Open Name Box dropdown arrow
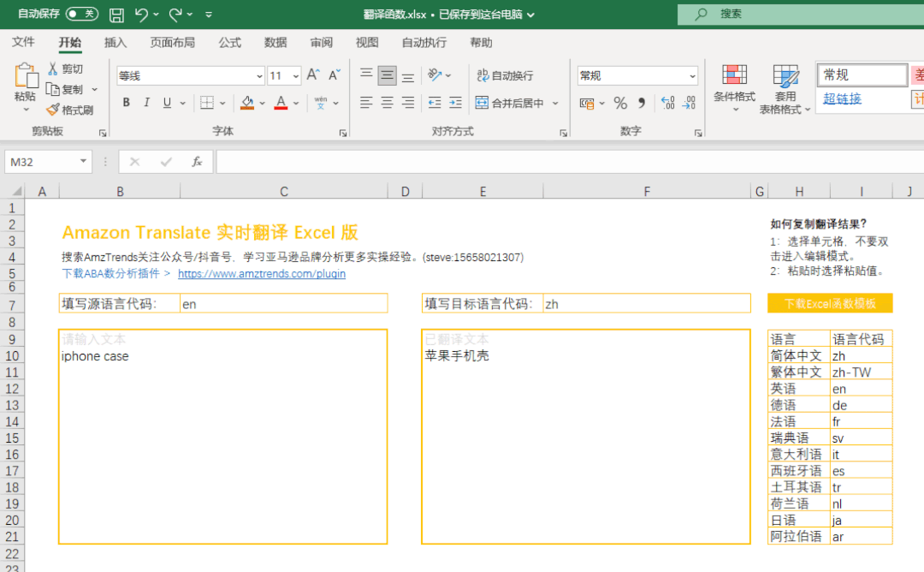Image resolution: width=924 pixels, height=572 pixels. (83, 162)
